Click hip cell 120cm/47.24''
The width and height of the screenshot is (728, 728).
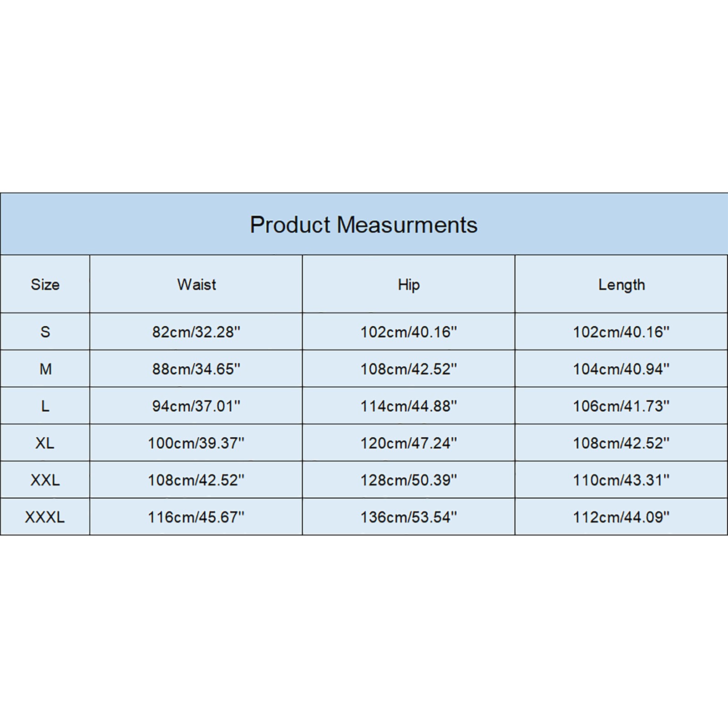tap(409, 443)
